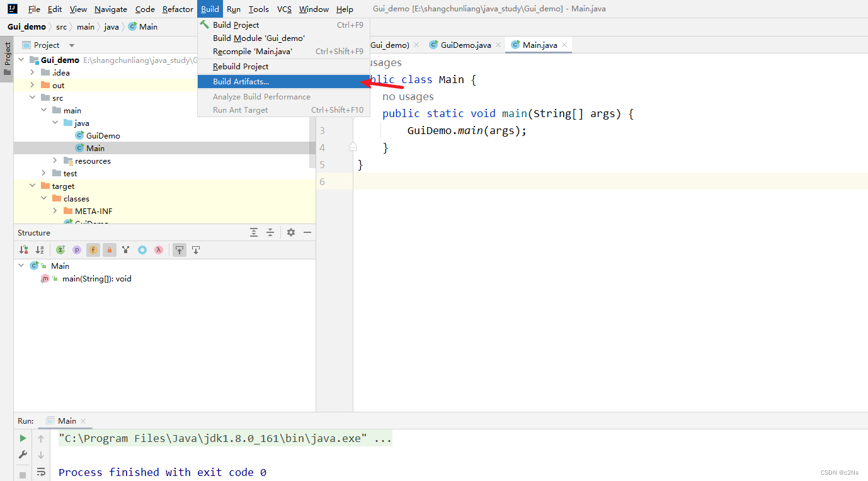868x481 pixels.
Task: Click main(String[]): void in Structure
Action: pyautogui.click(x=97, y=278)
